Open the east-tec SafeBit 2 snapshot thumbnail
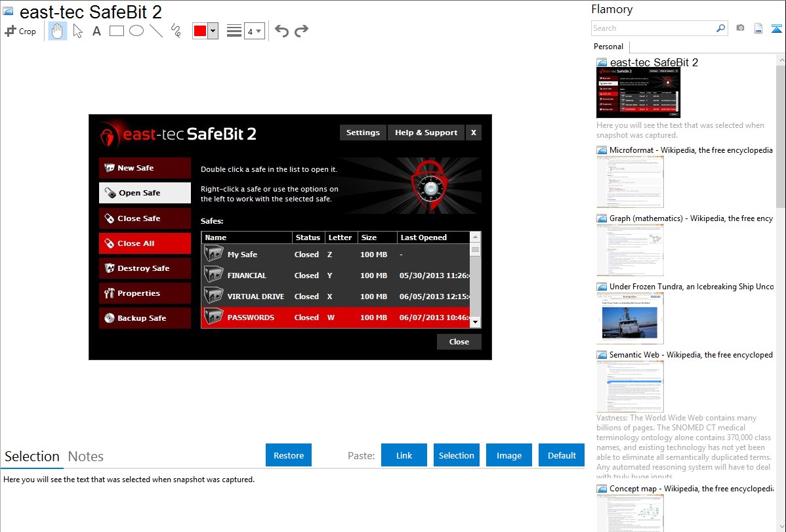Screen dimensions: 786x532 638,92
